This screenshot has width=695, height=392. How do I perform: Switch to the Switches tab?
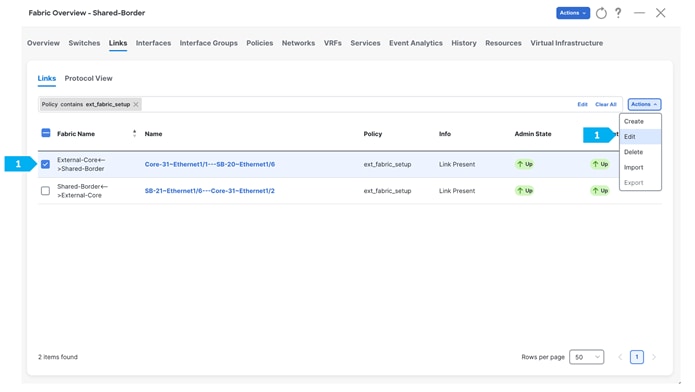[84, 43]
